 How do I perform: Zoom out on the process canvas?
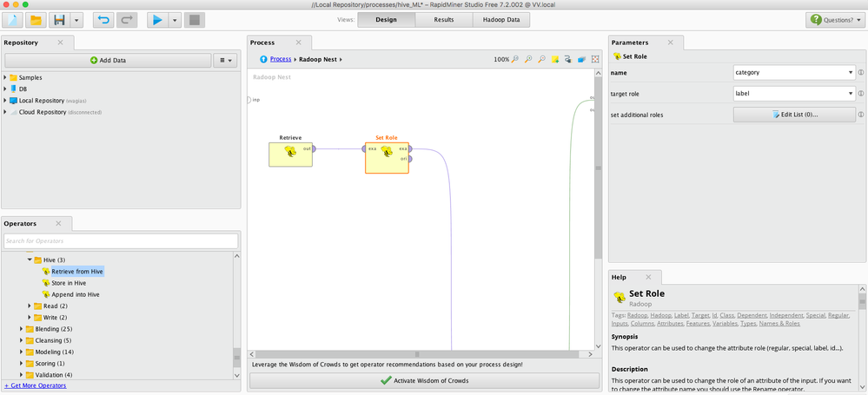pyautogui.click(x=542, y=59)
